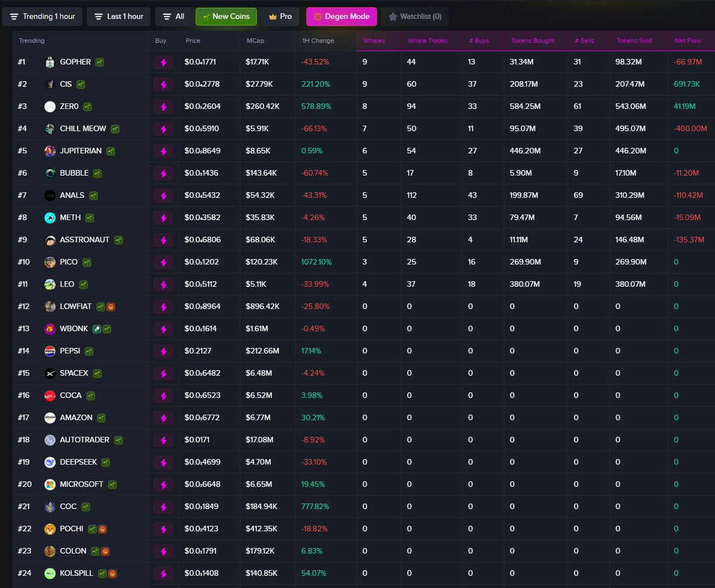Quick-buy PEPSI using its lightning icon

point(163,351)
